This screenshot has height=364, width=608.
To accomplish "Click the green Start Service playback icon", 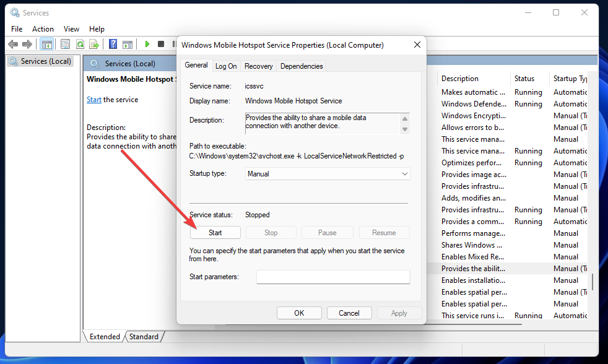I will click(147, 44).
